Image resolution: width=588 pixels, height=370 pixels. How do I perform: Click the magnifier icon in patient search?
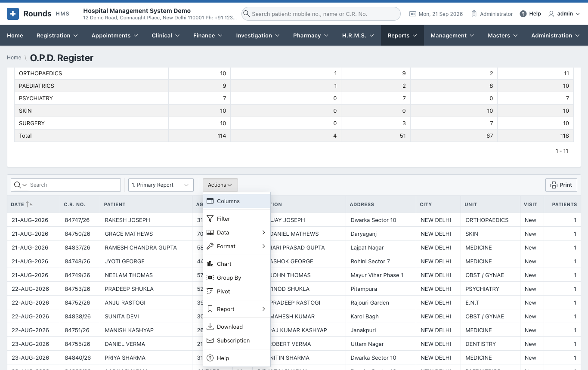[x=247, y=14]
